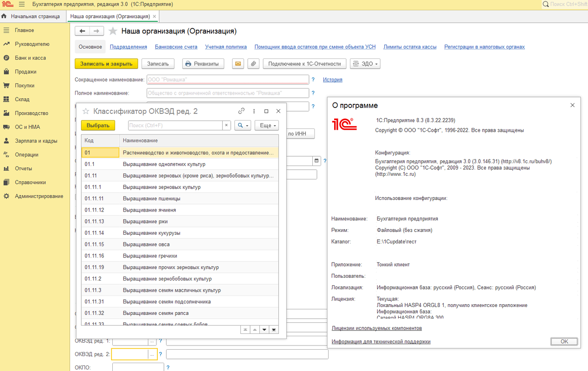This screenshot has width=588, height=371.
Task: Expand the Еще dropdown menu
Action: [x=267, y=125]
